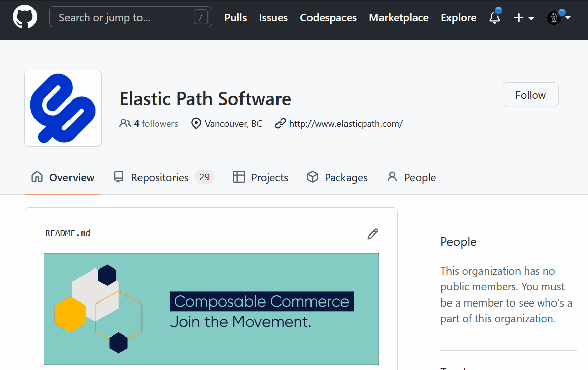Click the website link chain icon
Viewport: 588px width, 370px height.
[280, 123]
